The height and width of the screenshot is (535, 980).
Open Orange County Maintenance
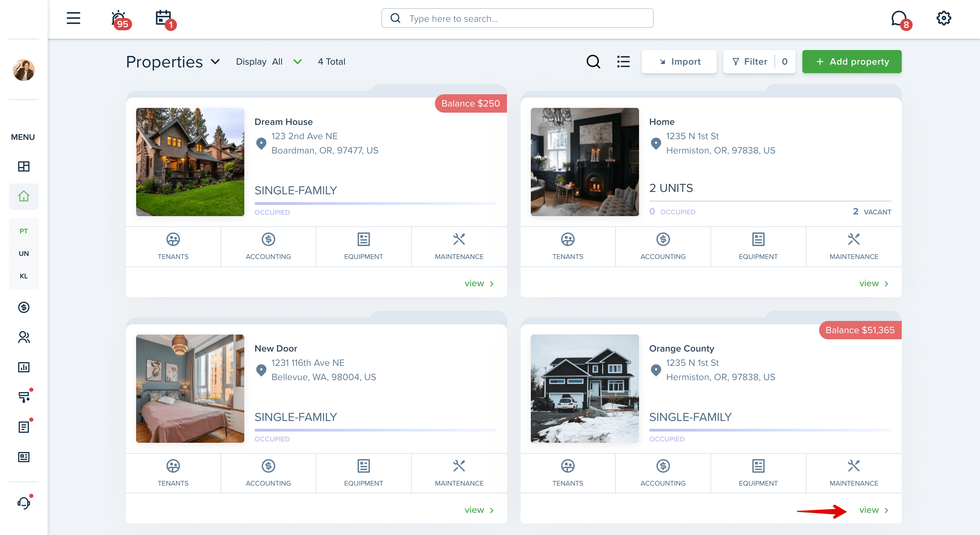(x=854, y=473)
